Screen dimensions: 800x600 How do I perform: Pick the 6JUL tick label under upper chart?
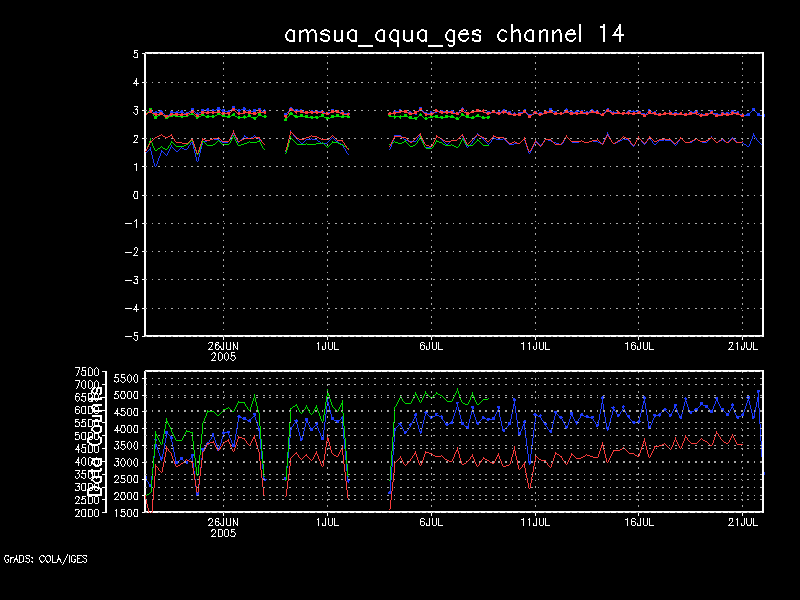point(431,346)
